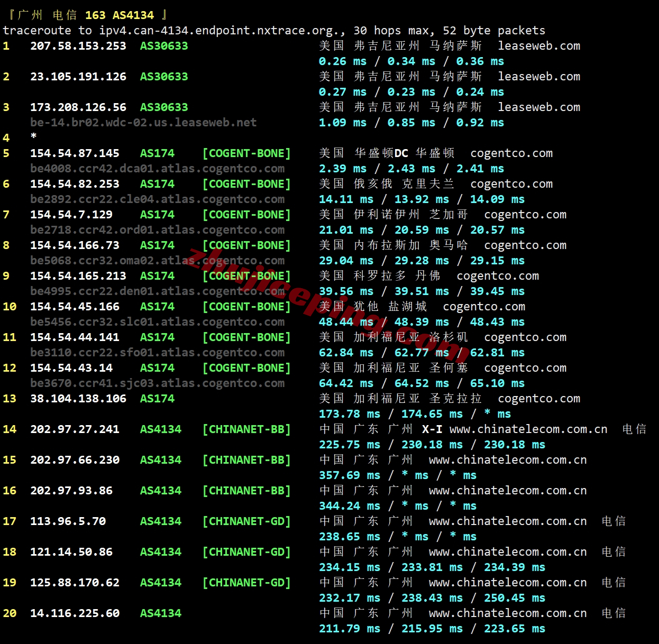Click latency value 250.45 ms
This screenshot has width=659, height=644.
point(515,598)
